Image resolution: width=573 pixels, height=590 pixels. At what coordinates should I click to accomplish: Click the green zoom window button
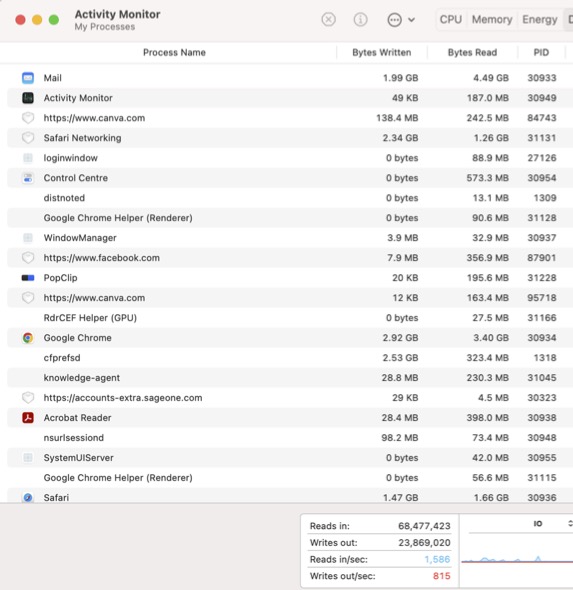coord(54,20)
